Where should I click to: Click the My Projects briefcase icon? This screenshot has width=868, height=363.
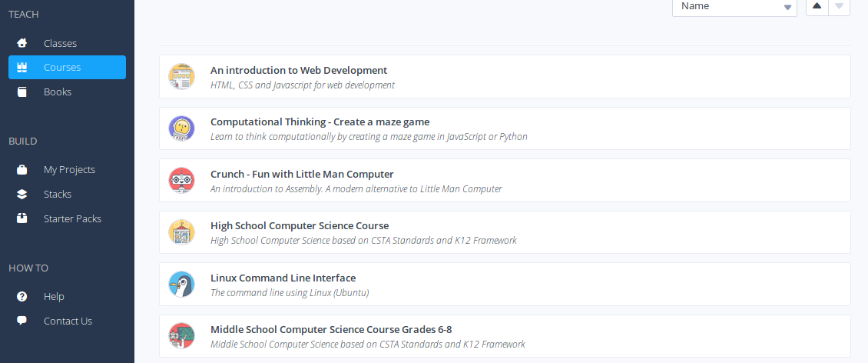[x=22, y=170]
